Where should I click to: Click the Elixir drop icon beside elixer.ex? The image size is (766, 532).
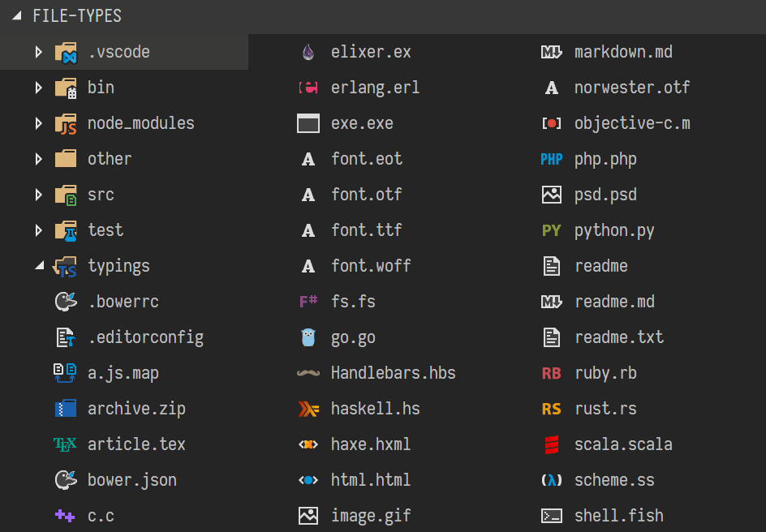click(308, 51)
